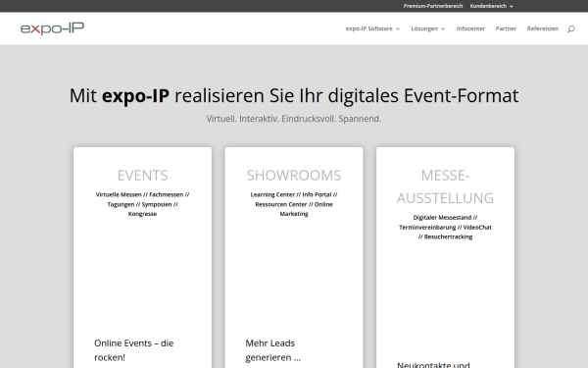Viewport: 588px width, 368px height.
Task: Click subtitle 'Virtuell. Interaktiv. Eindrucksvoll. Spannend.'
Action: [294, 119]
